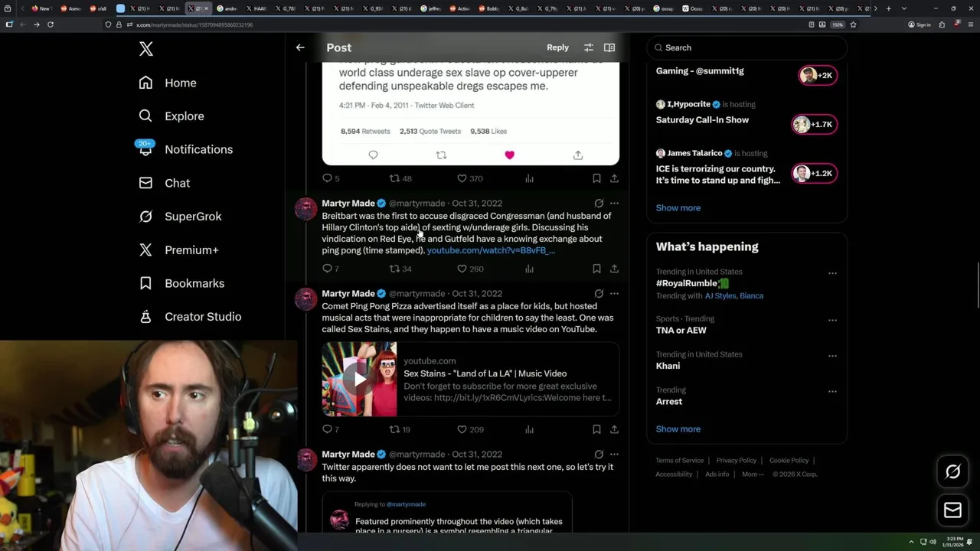Bookmark the post with 370 likes
The width and height of the screenshot is (980, 551).
[x=596, y=178]
